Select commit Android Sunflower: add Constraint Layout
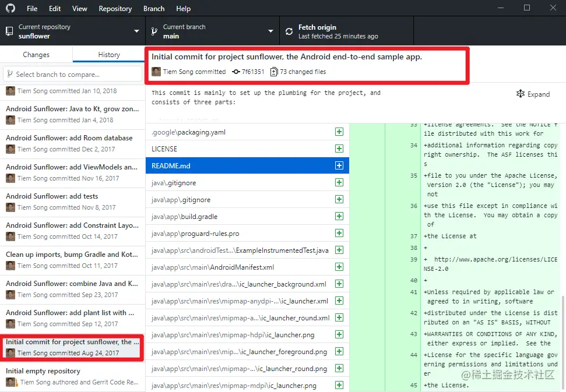 72,231
